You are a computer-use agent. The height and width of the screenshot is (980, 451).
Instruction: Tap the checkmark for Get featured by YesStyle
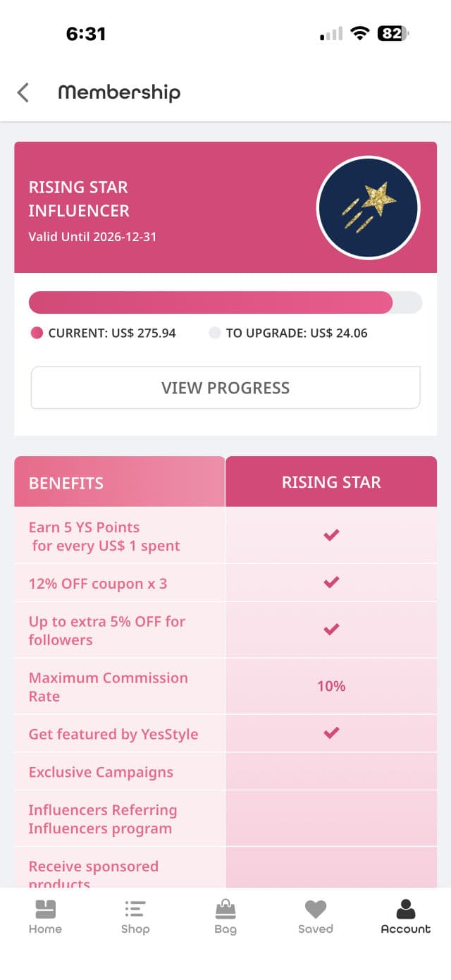[331, 733]
